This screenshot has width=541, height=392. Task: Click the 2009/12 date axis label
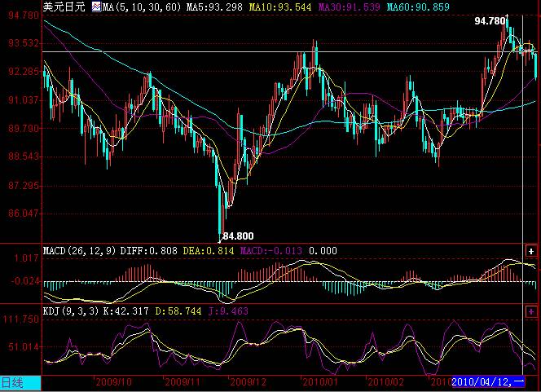point(248,382)
